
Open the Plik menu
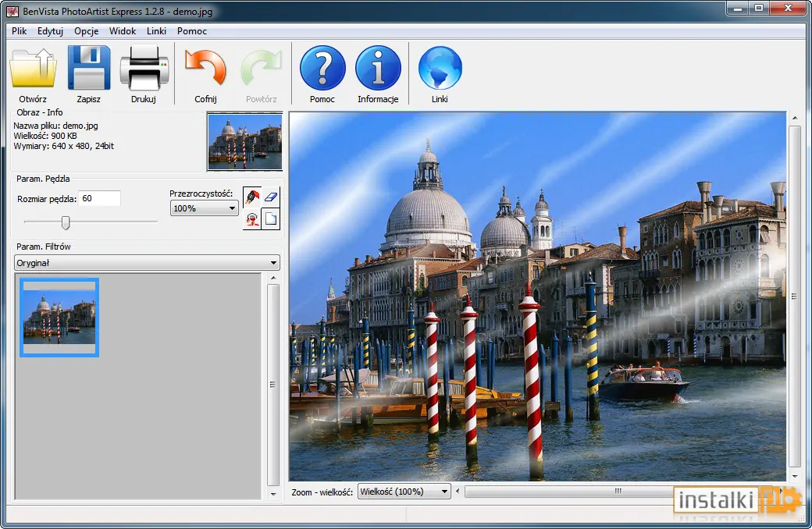click(x=20, y=31)
